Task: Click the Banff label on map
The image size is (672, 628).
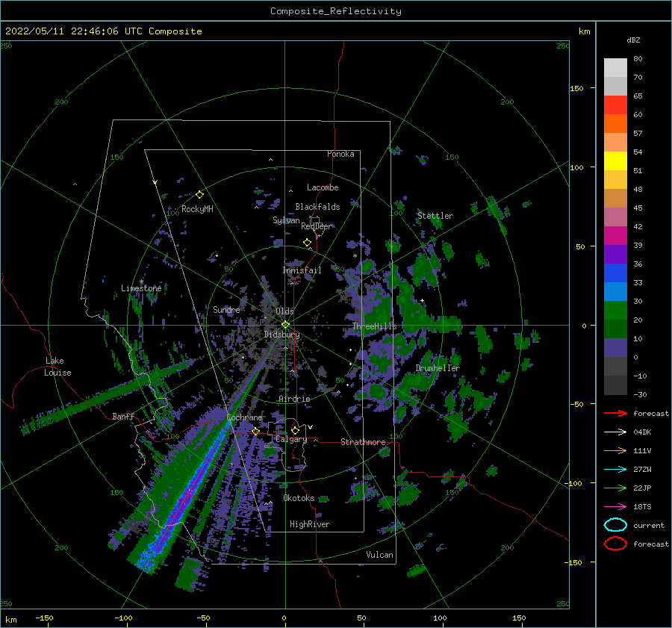Action: tap(123, 416)
